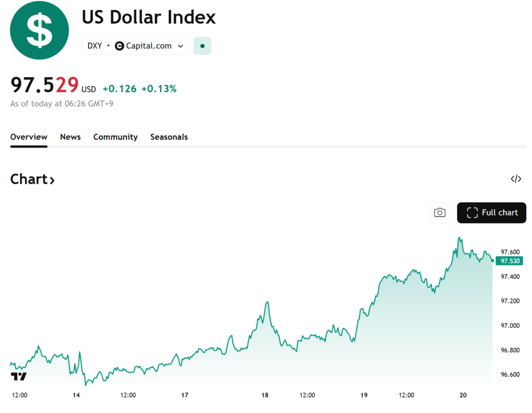532x413 pixels.
Task: Click the Capital.com logo icon
Action: tap(119, 46)
